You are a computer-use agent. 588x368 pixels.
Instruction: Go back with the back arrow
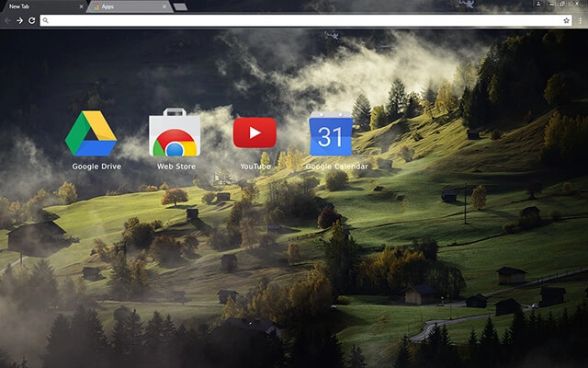(x=7, y=20)
